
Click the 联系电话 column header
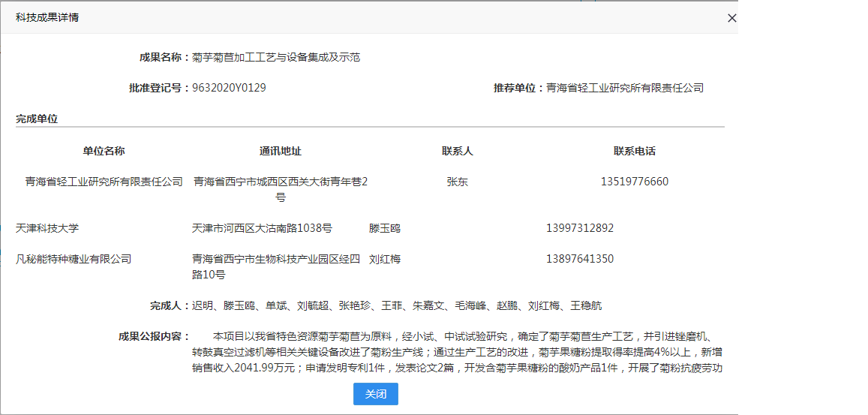pos(634,151)
